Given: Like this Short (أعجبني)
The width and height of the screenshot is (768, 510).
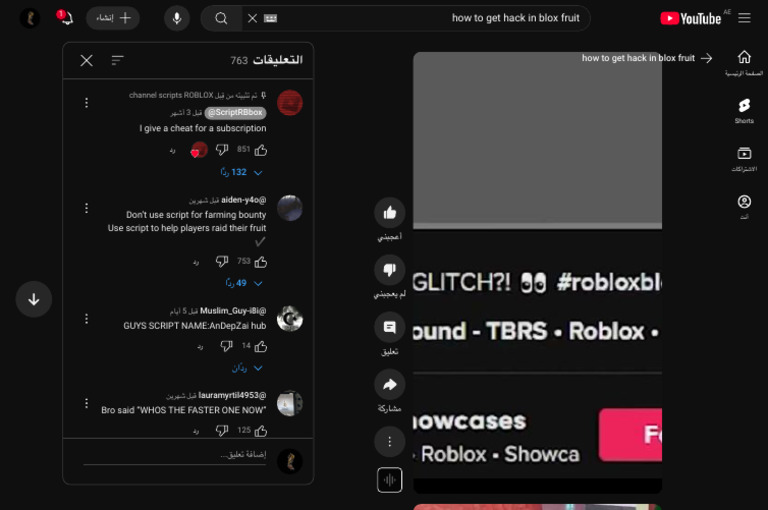Looking at the screenshot, I should click(389, 213).
